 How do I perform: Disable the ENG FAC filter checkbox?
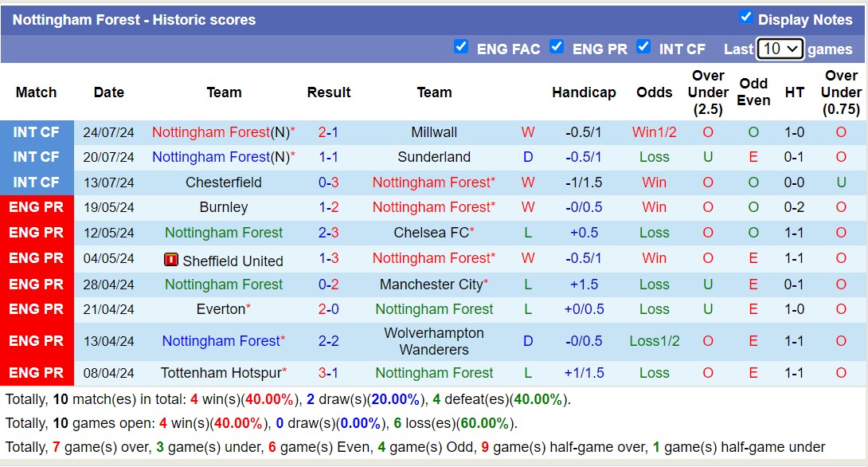coord(461,47)
